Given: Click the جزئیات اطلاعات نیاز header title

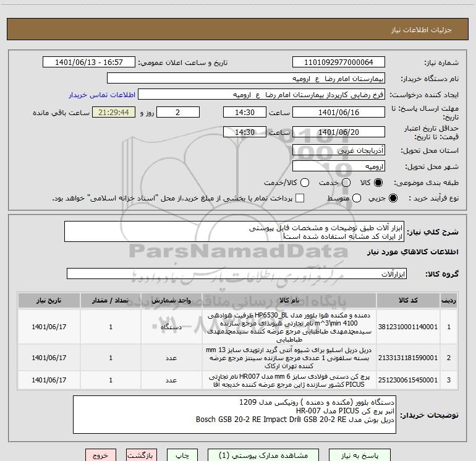Looking at the screenshot, I should click(422, 30).
